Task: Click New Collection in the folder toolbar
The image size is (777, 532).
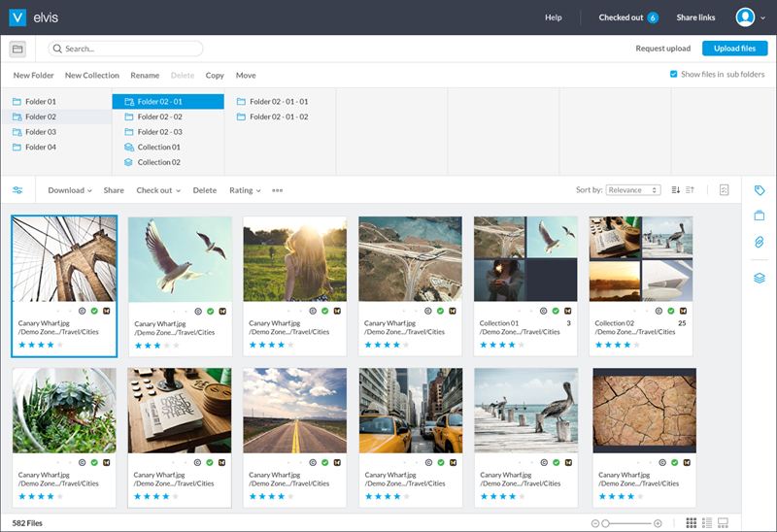Action: (x=92, y=75)
